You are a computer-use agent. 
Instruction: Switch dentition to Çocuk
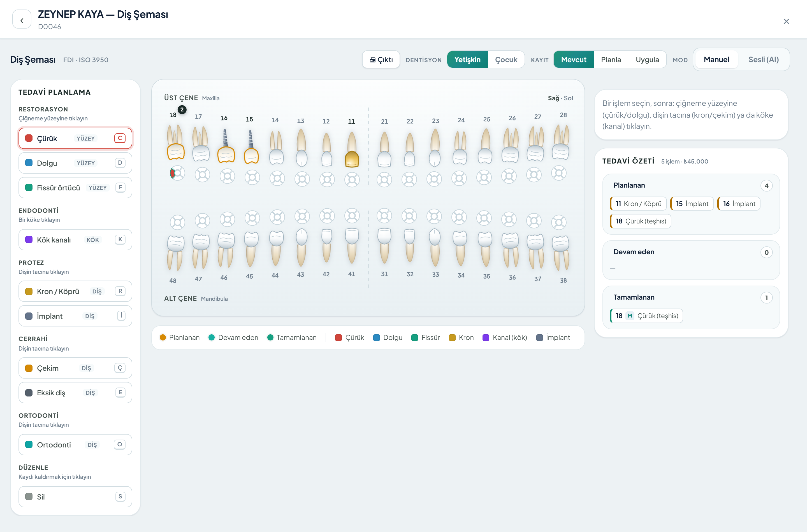pyautogui.click(x=506, y=60)
